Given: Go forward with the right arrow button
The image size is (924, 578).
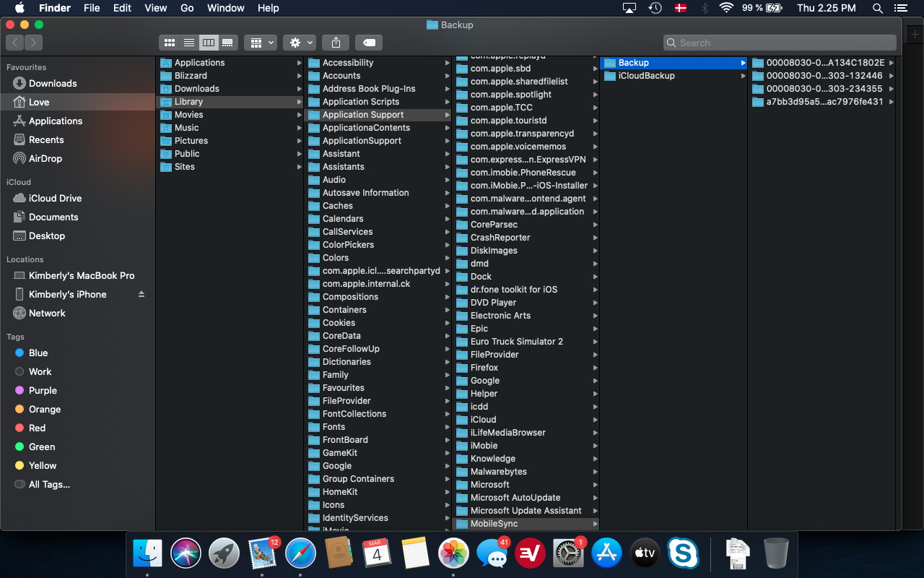Looking at the screenshot, I should click(x=34, y=43).
